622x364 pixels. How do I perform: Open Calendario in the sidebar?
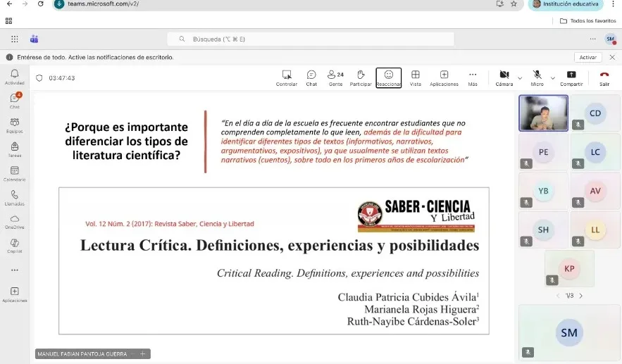click(x=15, y=174)
